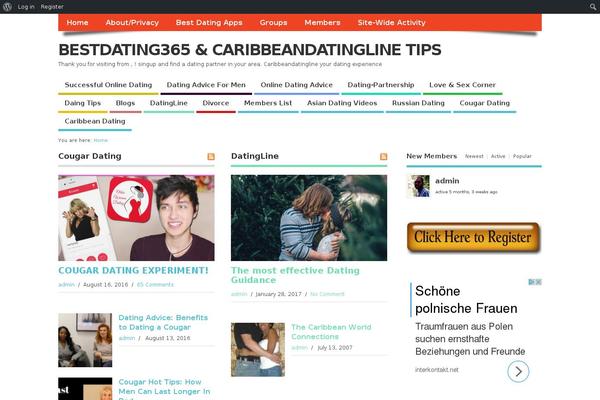Open 65 Comments link

[x=155, y=285]
